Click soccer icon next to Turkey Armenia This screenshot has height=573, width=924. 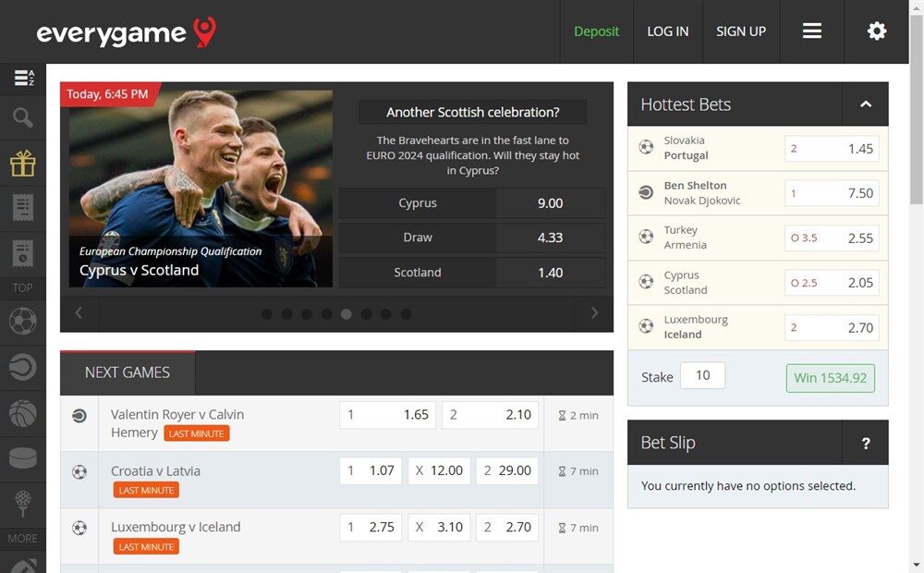click(646, 237)
